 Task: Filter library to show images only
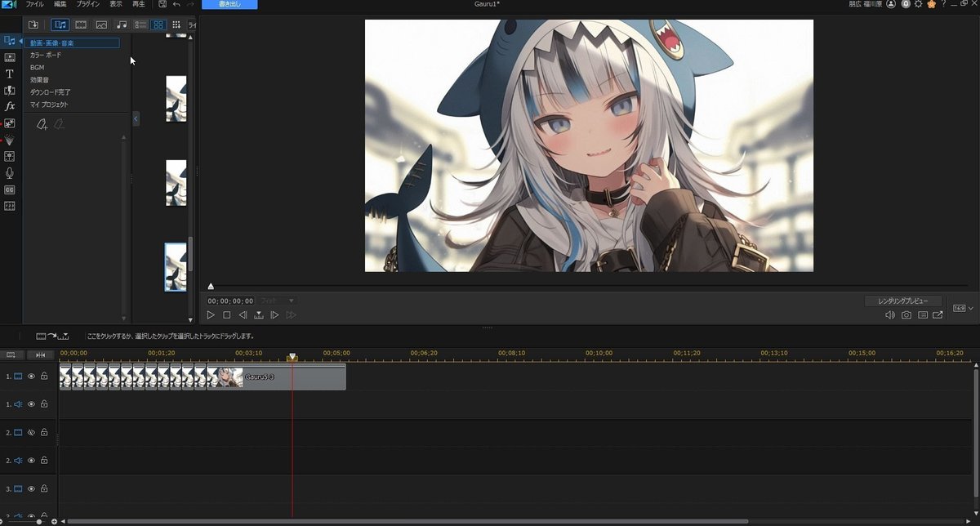101,25
